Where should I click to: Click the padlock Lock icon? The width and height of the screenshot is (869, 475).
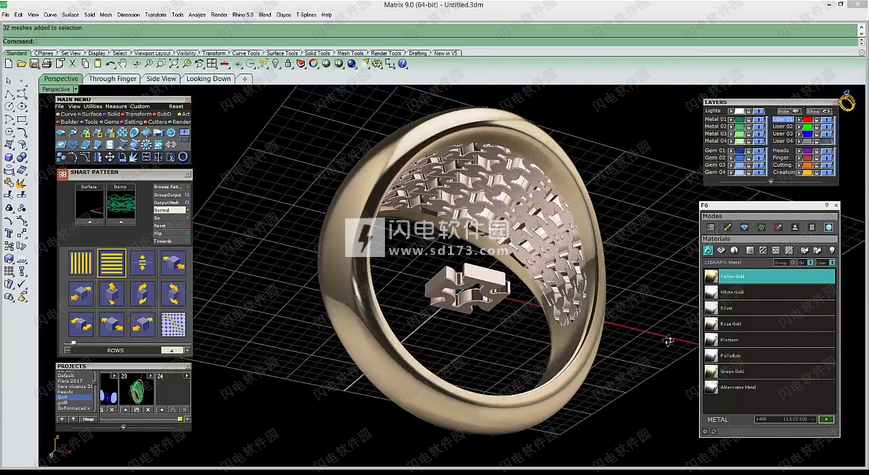click(288, 64)
